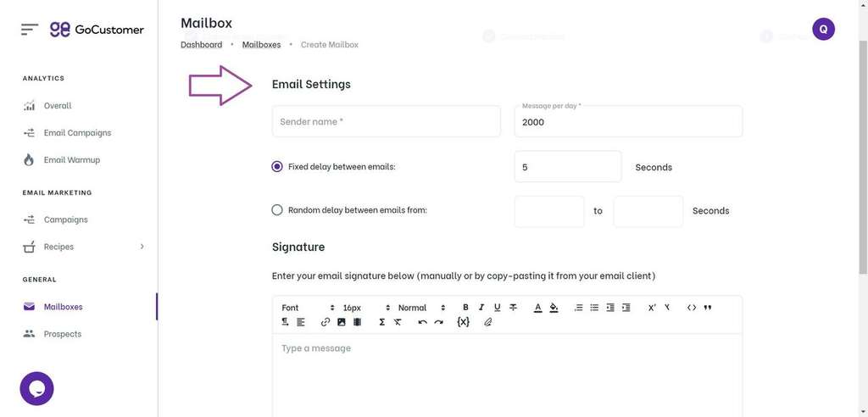
Task: Attach a file with the paperclip icon
Action: click(487, 322)
